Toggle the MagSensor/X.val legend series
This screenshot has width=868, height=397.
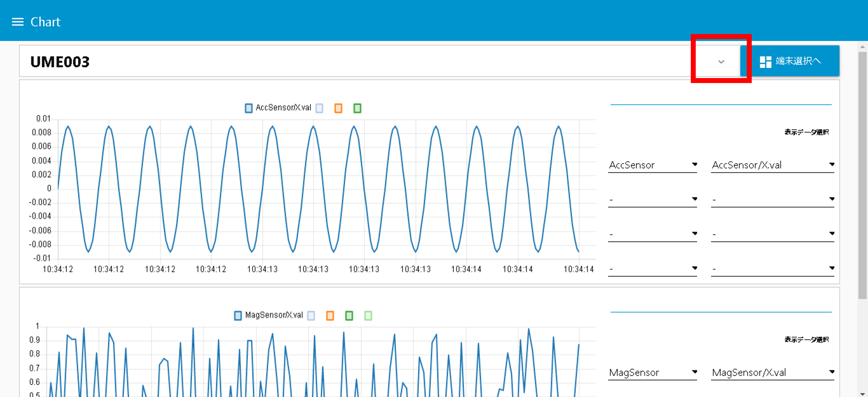tap(268, 315)
